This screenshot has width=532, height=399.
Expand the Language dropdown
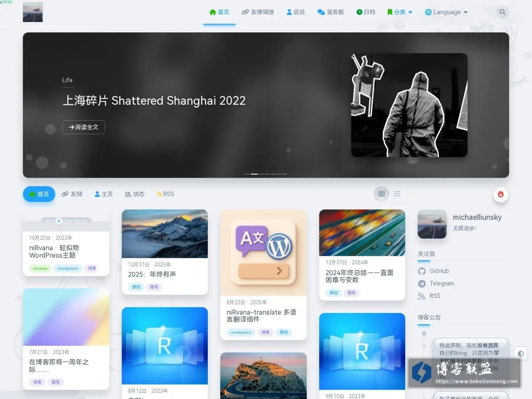point(446,12)
